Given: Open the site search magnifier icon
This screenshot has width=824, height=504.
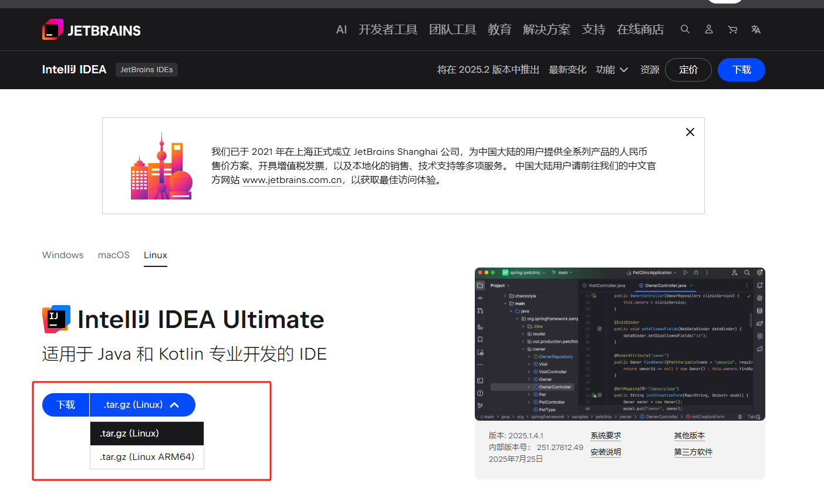Looking at the screenshot, I should pos(685,29).
